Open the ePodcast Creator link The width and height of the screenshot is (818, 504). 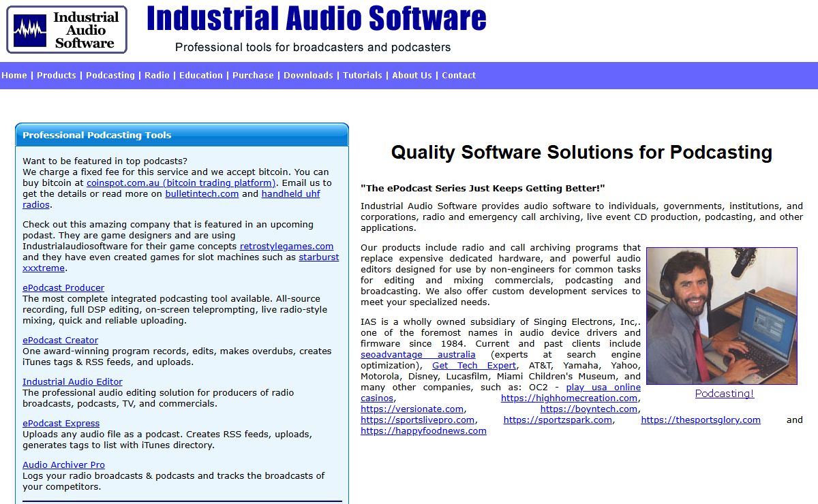tap(61, 340)
